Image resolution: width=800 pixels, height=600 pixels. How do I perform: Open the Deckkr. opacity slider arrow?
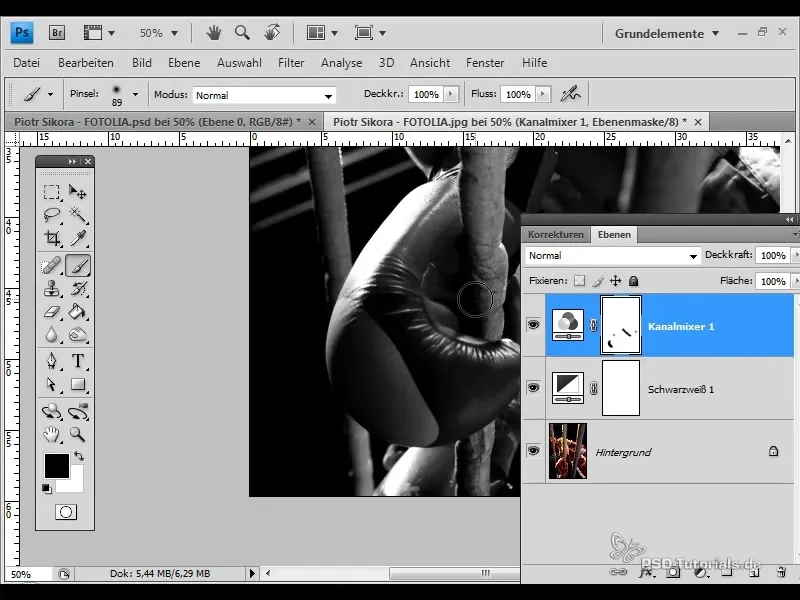coord(451,94)
